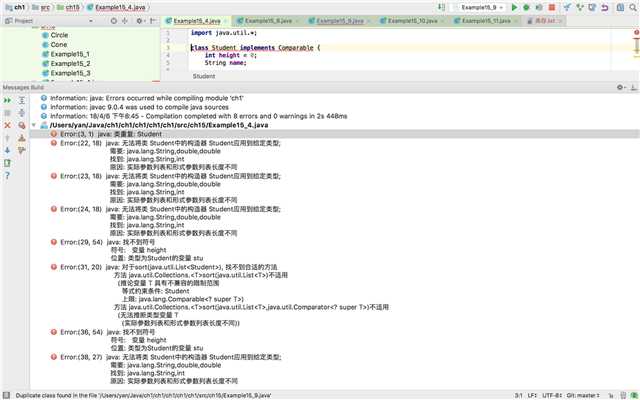Run the Example15_9 configuration with green play button
Screen dimensions: 640x400
click(x=514, y=7)
